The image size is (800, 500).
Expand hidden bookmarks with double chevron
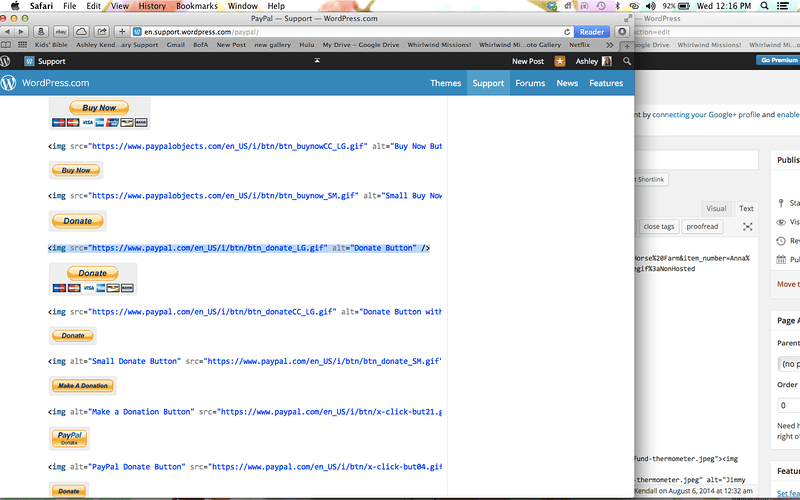point(609,45)
